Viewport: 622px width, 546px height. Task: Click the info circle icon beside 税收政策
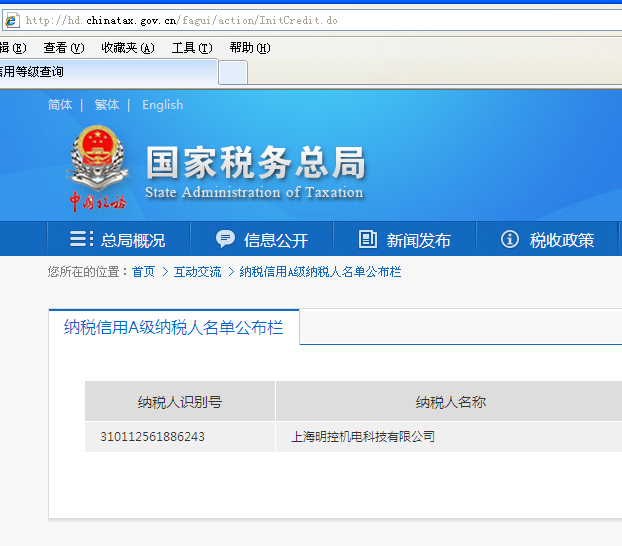[x=510, y=239]
